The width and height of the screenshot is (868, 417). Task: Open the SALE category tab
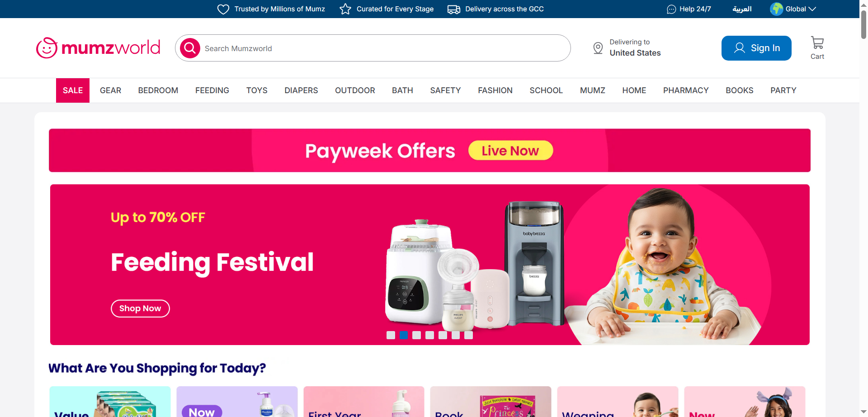point(73,90)
